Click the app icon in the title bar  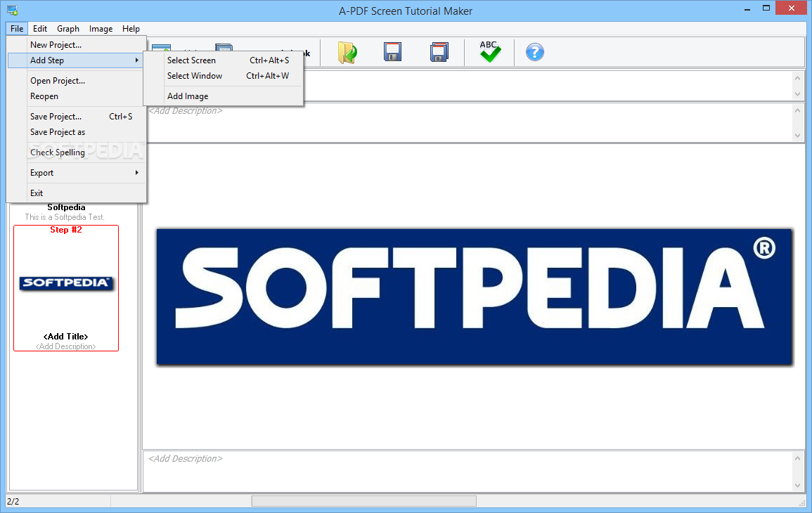[13, 11]
